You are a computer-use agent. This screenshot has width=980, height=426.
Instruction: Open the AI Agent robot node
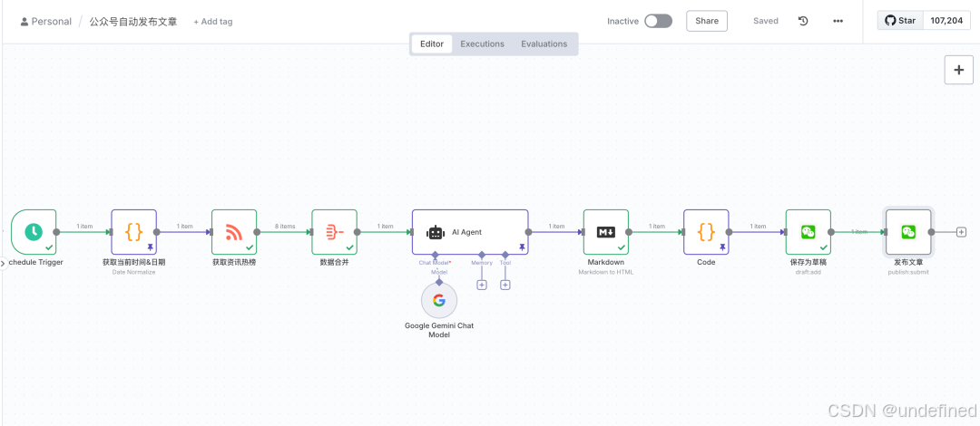[x=470, y=232]
